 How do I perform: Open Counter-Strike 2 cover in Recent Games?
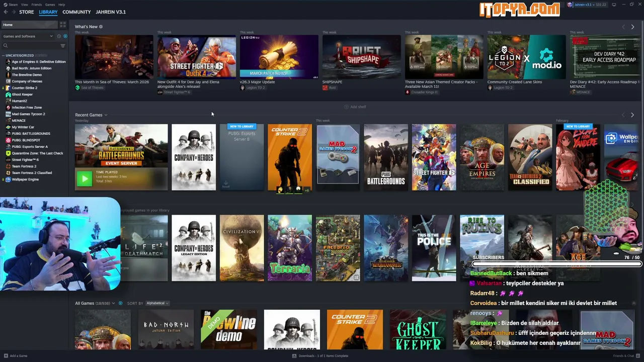pyautogui.click(x=290, y=157)
